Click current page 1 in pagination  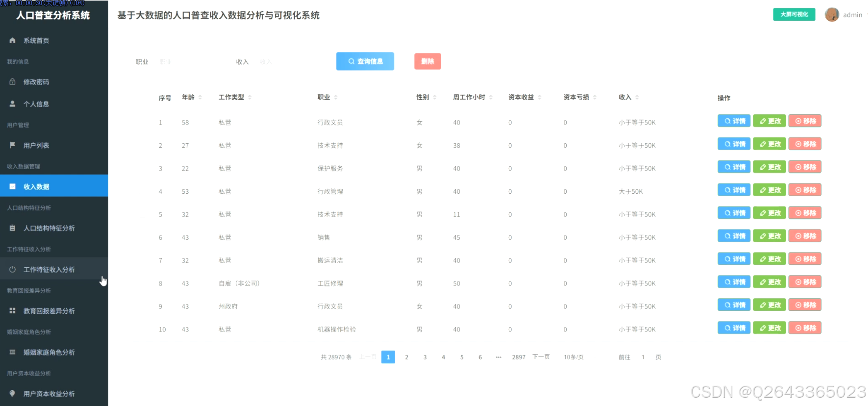pyautogui.click(x=388, y=357)
